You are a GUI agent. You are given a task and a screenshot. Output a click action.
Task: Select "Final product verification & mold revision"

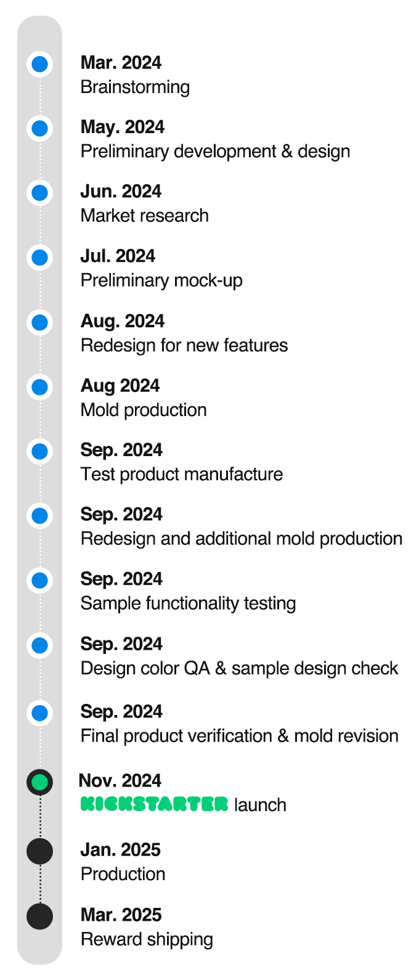click(239, 736)
